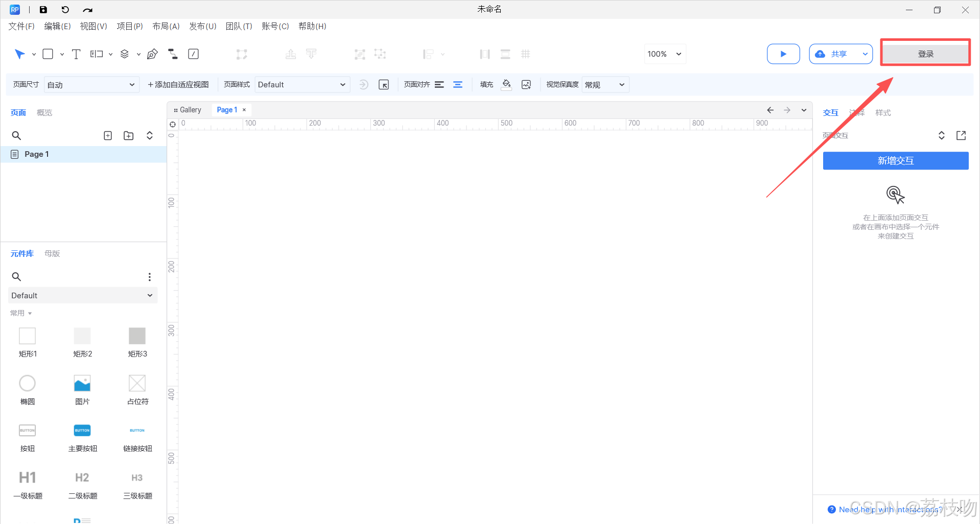Image resolution: width=980 pixels, height=524 pixels.
Task: Align page to the left
Action: pyautogui.click(x=439, y=85)
